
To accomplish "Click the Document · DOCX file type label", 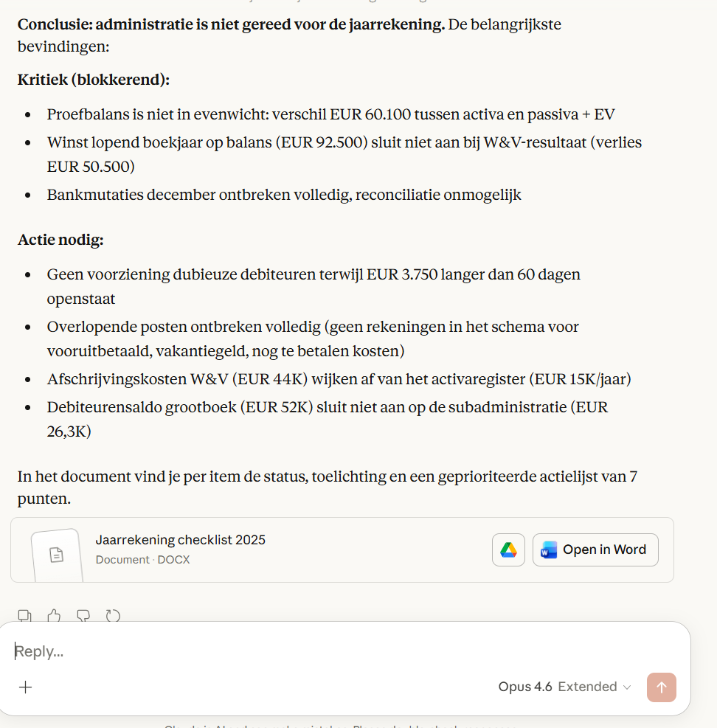I will (x=136, y=559).
